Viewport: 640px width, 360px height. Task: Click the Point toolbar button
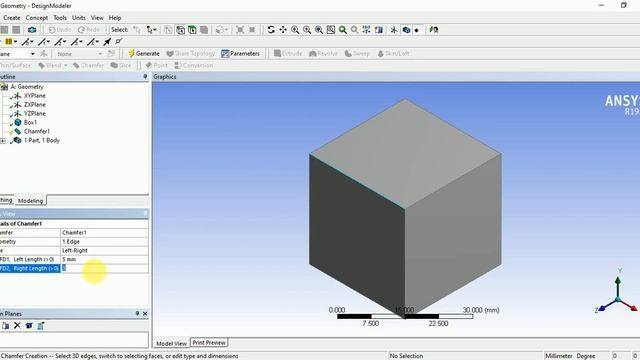pos(157,65)
